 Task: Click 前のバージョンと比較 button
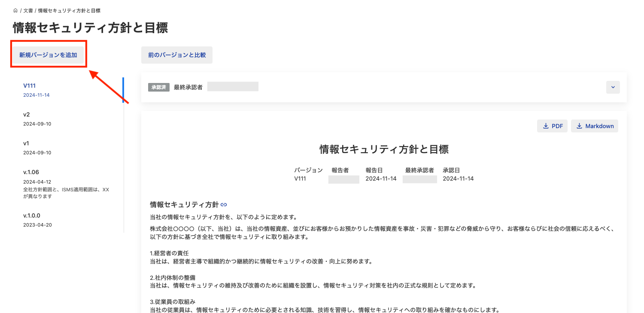click(x=177, y=55)
